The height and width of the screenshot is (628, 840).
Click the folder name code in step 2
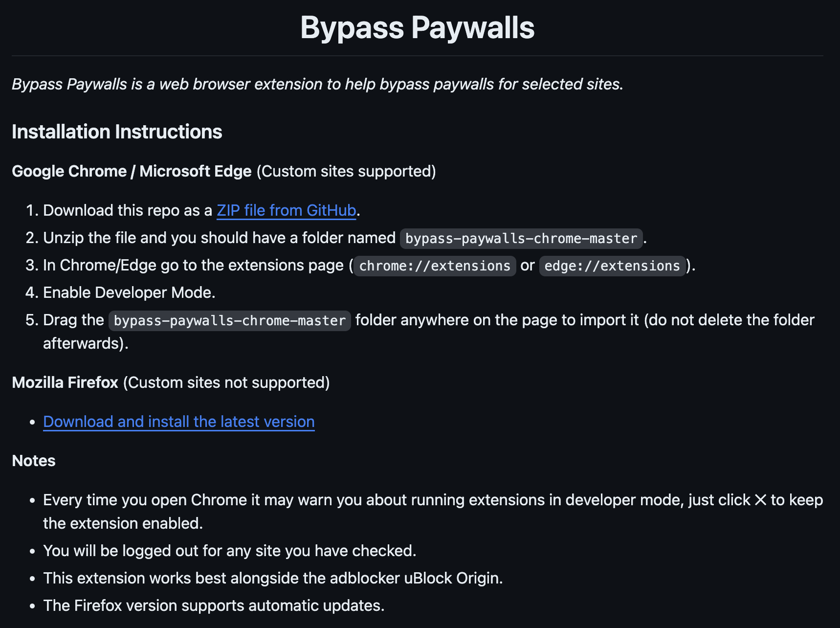(x=521, y=239)
